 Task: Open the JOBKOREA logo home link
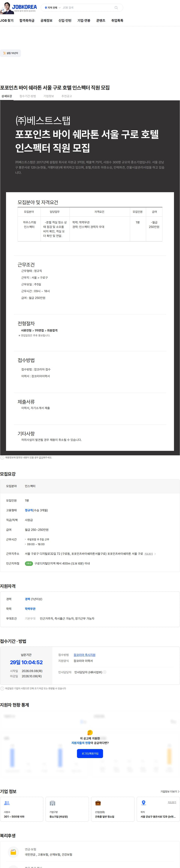click(x=24, y=7)
